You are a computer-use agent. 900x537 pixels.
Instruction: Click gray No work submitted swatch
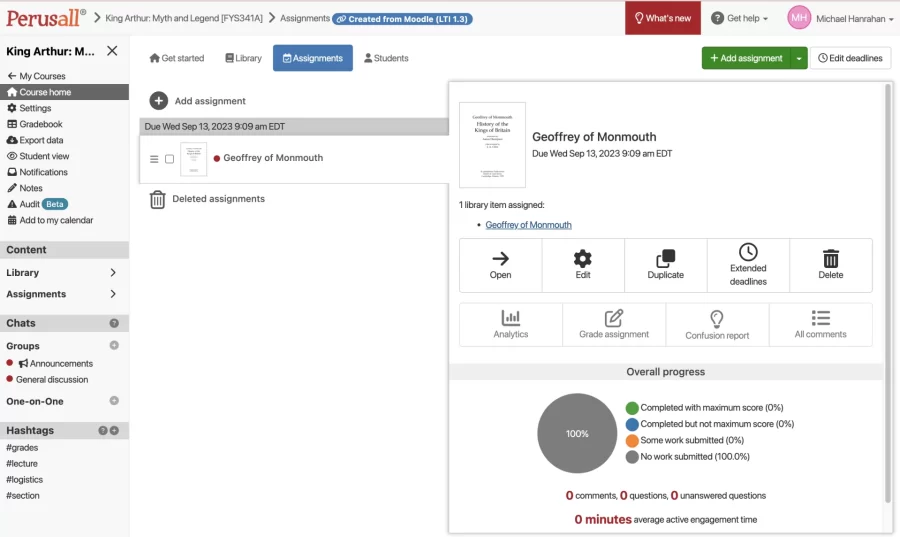click(632, 457)
